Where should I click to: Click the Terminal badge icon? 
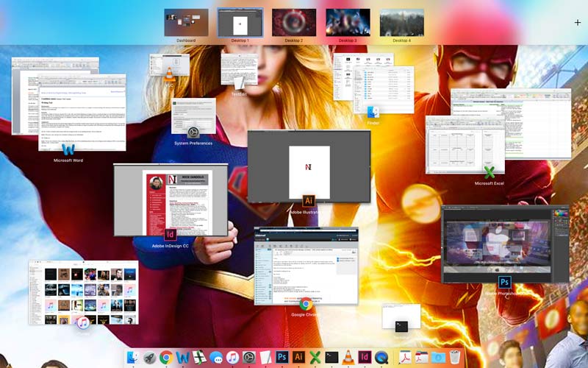pos(401,326)
